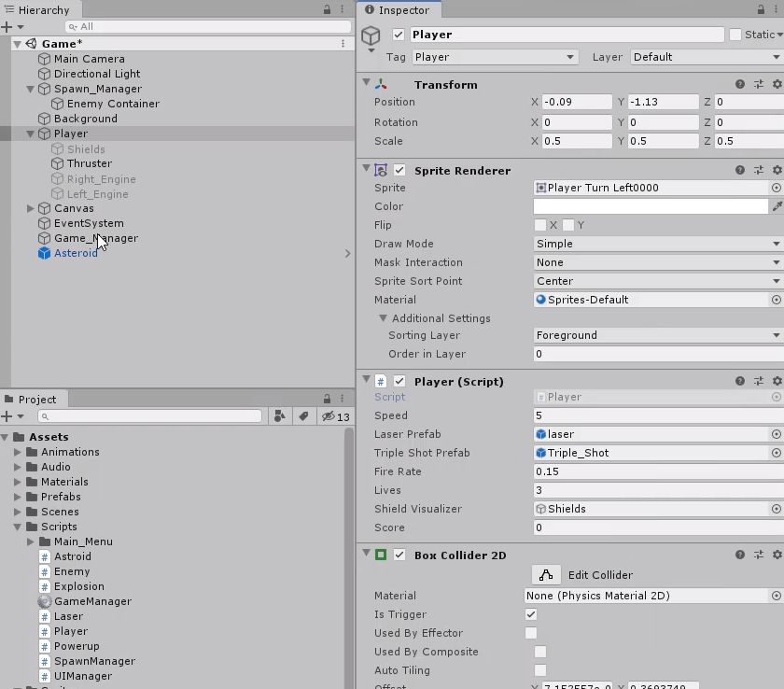Screen dimensions: 784x689
Task: Open the object picker for Laser Prefab
Action: click(x=776, y=434)
